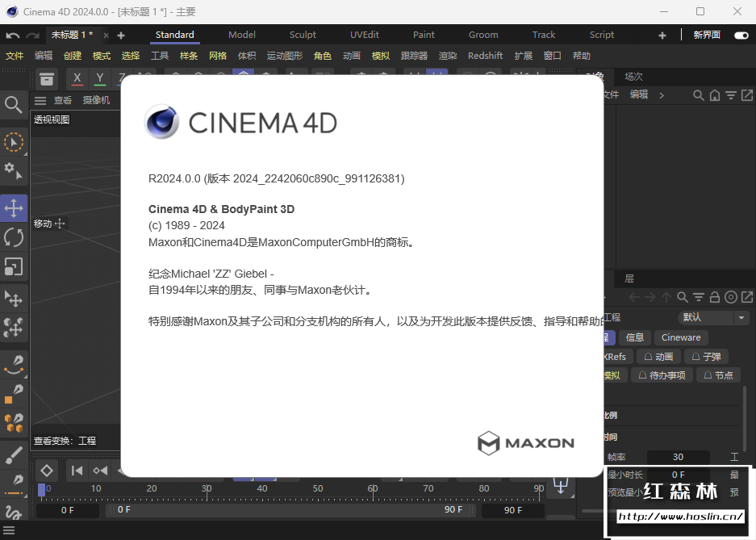Switch to the UVEdit layout tab
The height and width of the screenshot is (540, 756).
pyautogui.click(x=365, y=35)
